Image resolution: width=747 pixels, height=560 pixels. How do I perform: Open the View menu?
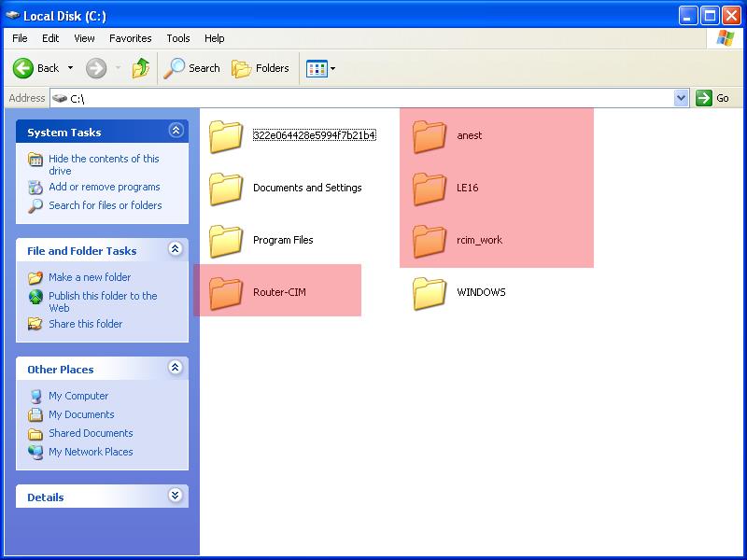pyautogui.click(x=84, y=38)
